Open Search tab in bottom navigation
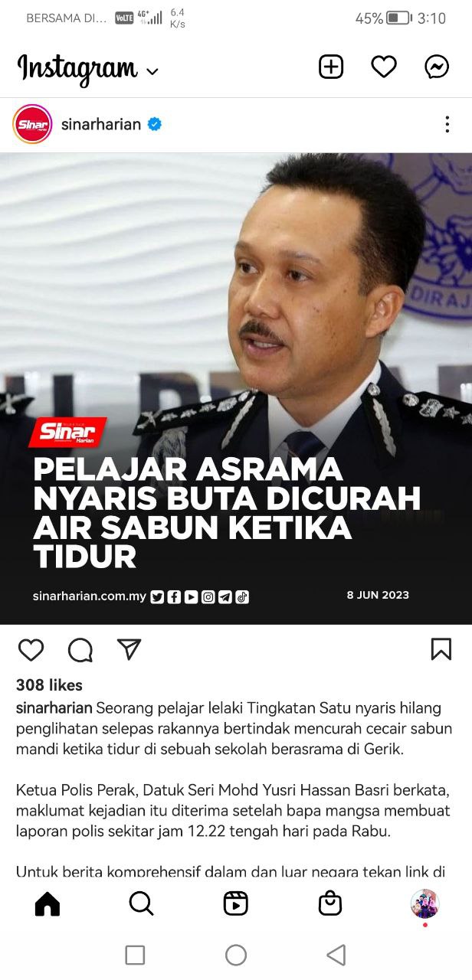This screenshot has height=980, width=472. [x=142, y=904]
